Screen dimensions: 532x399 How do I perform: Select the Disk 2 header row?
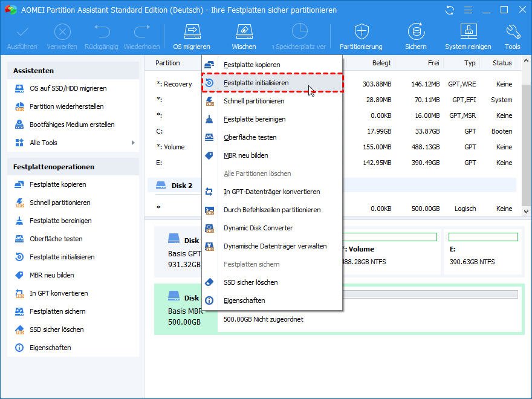332,185
